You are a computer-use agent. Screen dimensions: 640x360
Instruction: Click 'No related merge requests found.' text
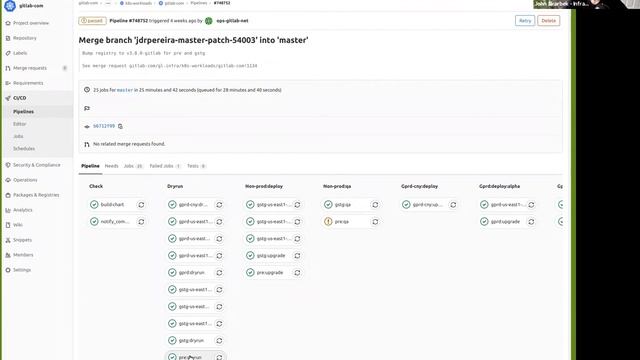click(129, 144)
